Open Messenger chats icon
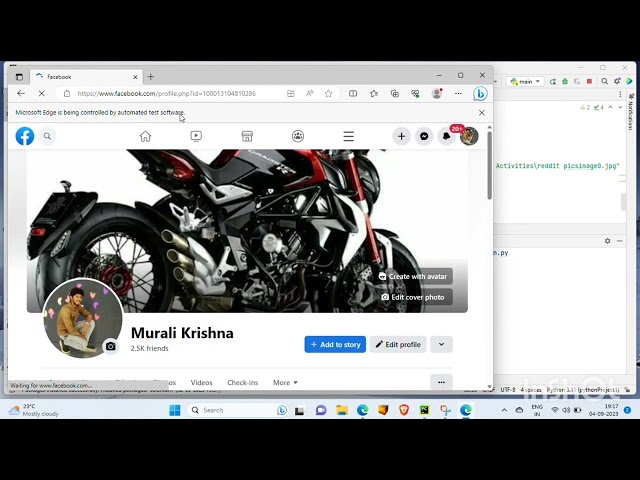Image resolution: width=640 pixels, height=480 pixels. (x=424, y=136)
